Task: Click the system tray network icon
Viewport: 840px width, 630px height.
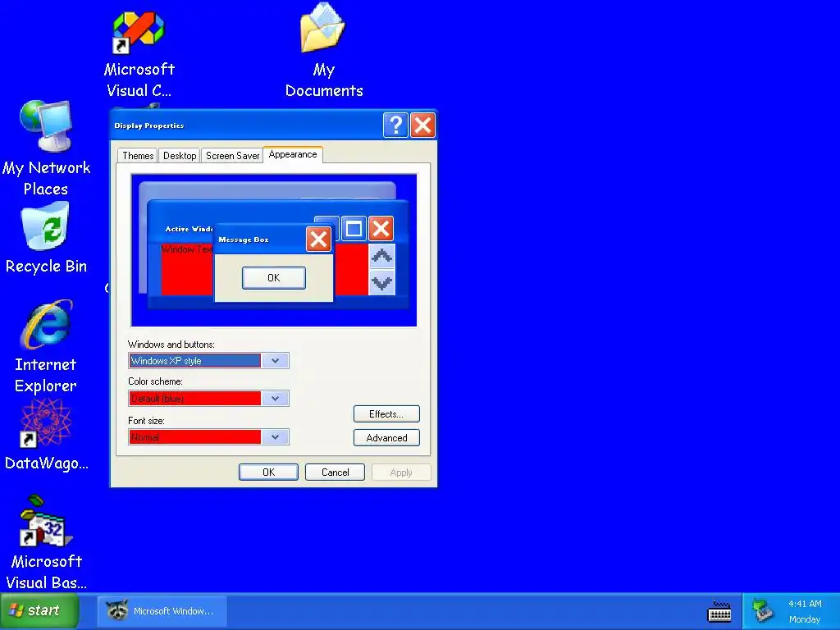Action: (761, 611)
